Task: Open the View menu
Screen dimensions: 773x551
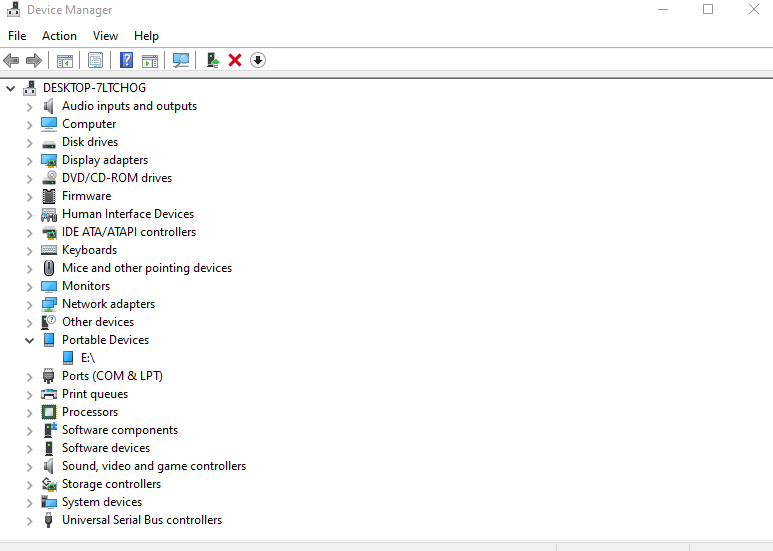Action: pos(105,36)
